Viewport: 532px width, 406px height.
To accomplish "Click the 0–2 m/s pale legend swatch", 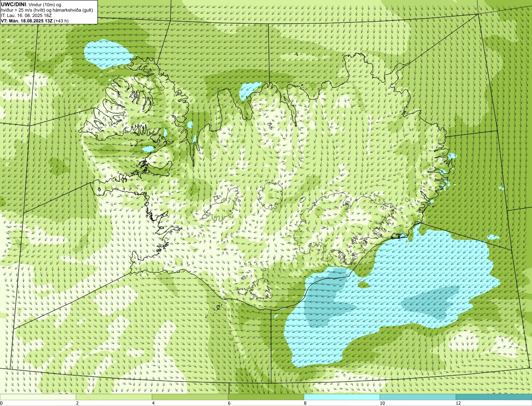I will pyautogui.click(x=38, y=397).
